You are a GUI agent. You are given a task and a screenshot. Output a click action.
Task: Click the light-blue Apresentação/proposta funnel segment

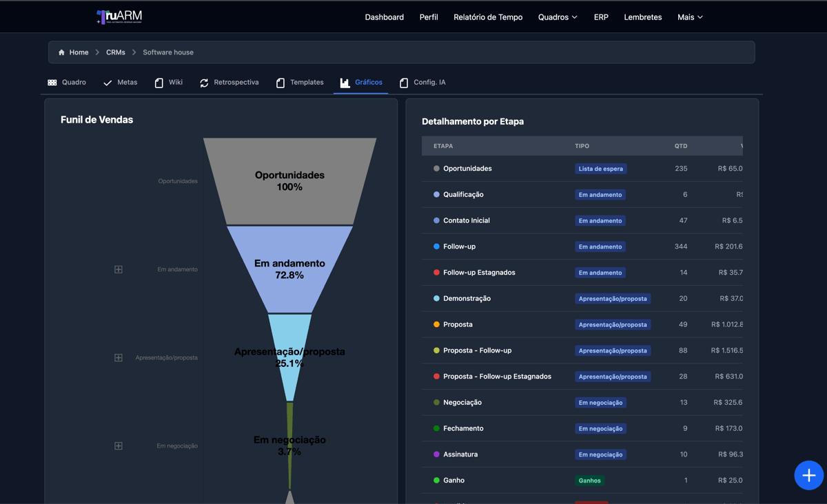point(289,357)
